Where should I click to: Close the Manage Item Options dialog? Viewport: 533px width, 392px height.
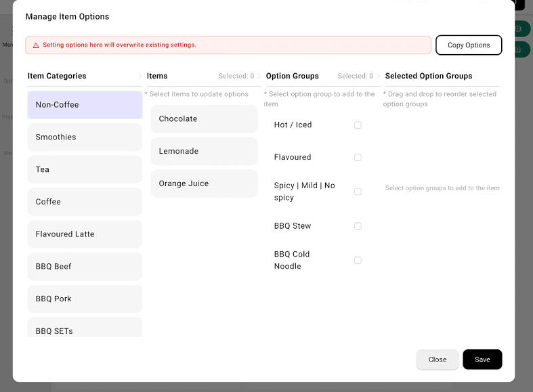tap(437, 360)
